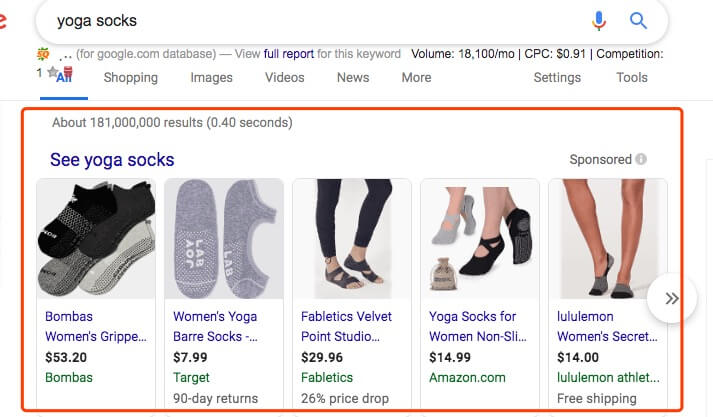This screenshot has height=417, width=713.
Task: Click the See yoga socks heading link
Action: [x=112, y=160]
